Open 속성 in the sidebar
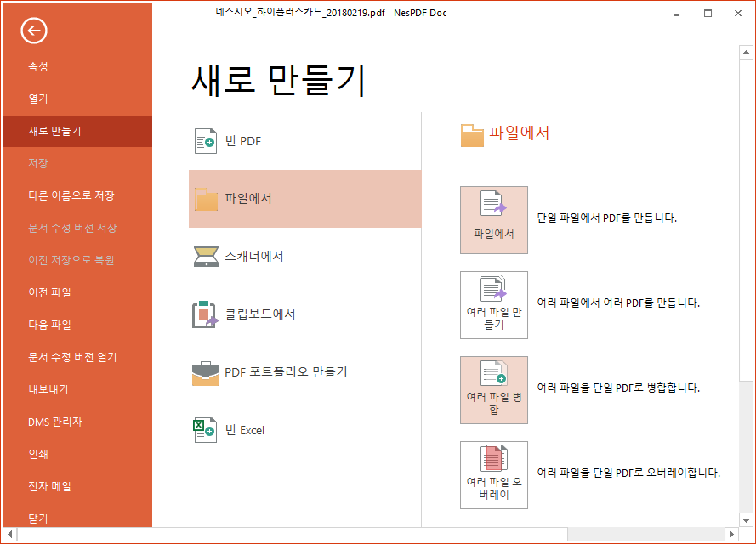Viewport: 756px width, 544px height. (x=38, y=66)
